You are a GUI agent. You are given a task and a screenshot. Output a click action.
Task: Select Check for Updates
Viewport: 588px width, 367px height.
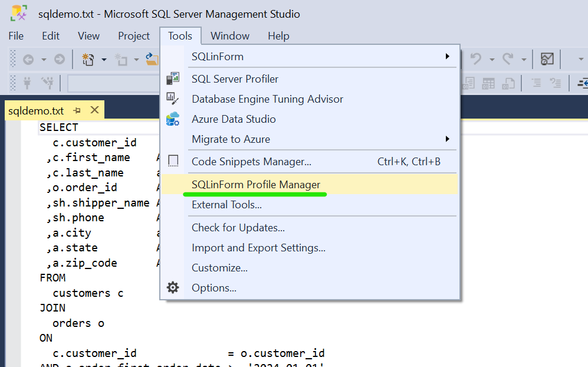[238, 227]
